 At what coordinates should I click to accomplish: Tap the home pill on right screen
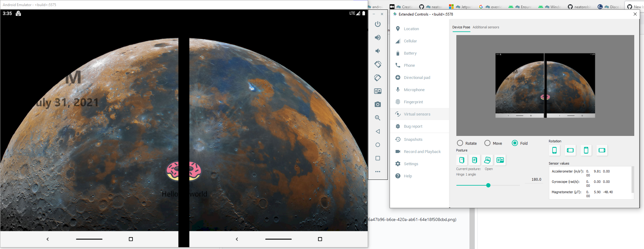pos(278,239)
